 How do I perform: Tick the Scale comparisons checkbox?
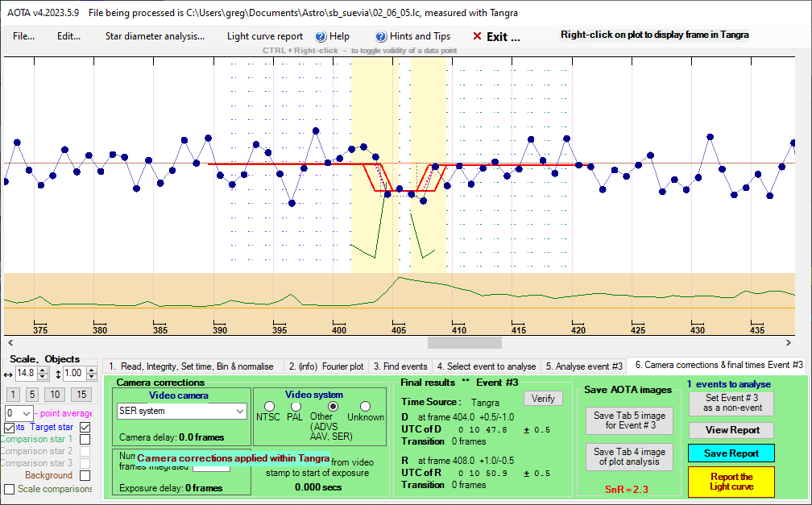[10, 489]
